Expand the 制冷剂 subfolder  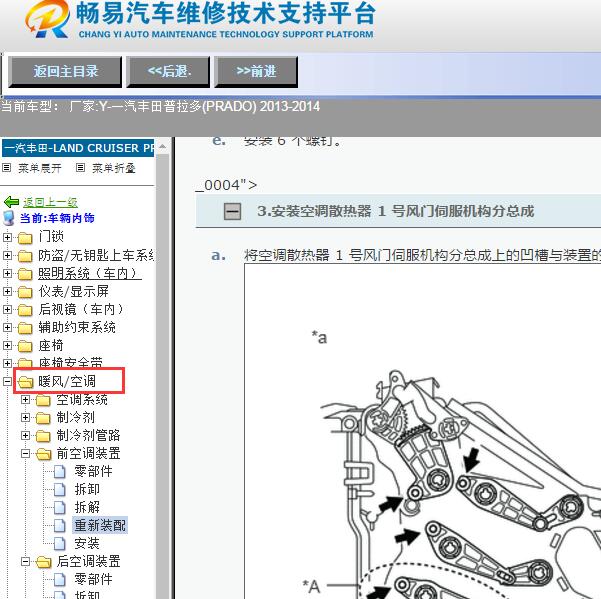pos(25,417)
